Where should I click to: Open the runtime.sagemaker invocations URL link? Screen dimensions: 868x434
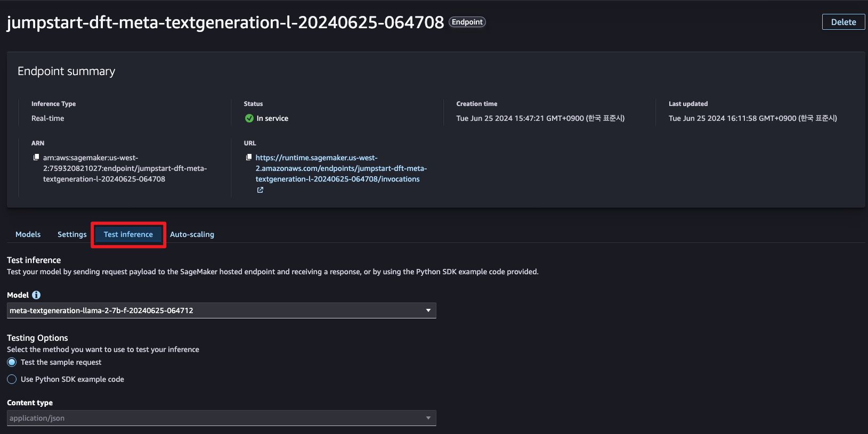coord(341,168)
